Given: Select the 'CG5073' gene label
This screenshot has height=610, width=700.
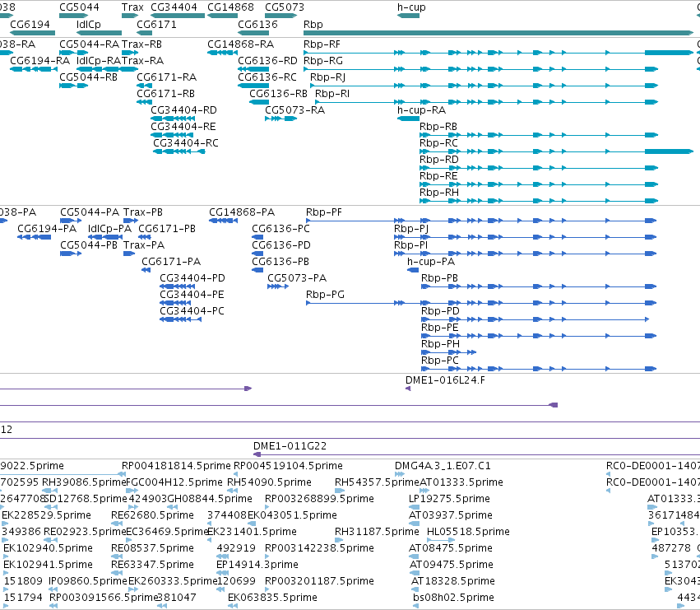Looking at the screenshot, I should click(x=285, y=7).
